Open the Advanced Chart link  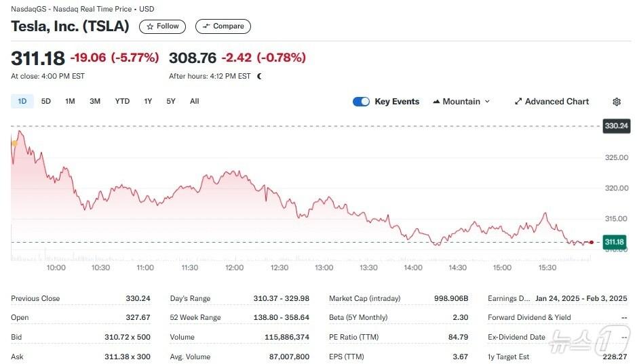[x=552, y=102]
